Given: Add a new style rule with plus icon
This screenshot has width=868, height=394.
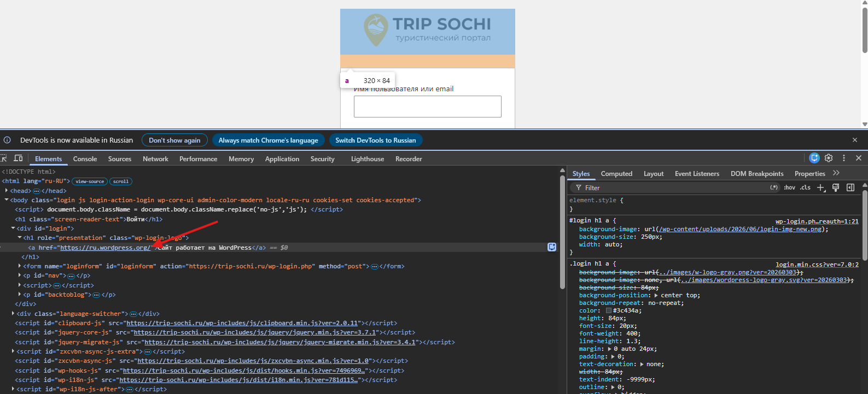Looking at the screenshot, I should coord(820,187).
